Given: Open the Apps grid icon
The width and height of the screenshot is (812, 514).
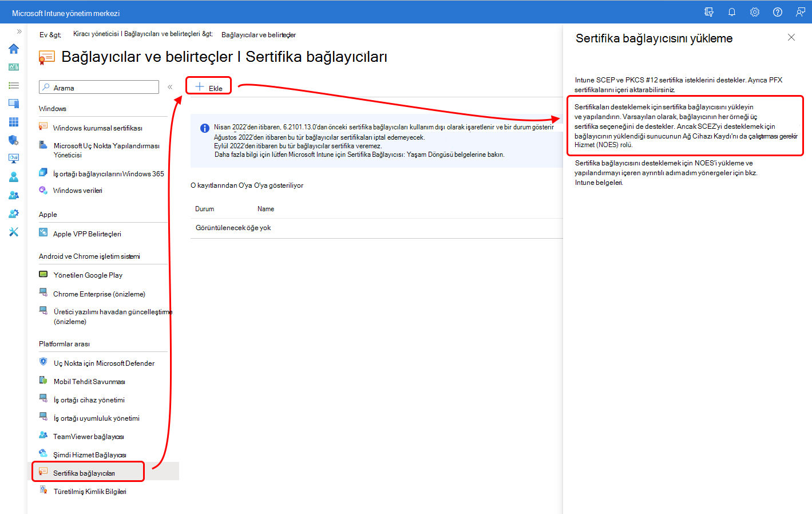Looking at the screenshot, I should pos(14,122).
